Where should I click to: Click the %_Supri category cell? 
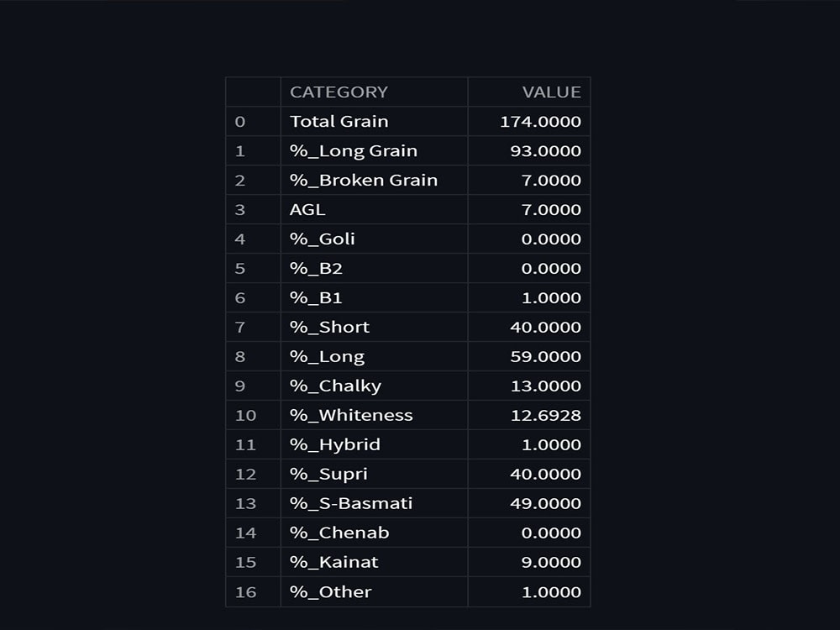[x=328, y=475]
